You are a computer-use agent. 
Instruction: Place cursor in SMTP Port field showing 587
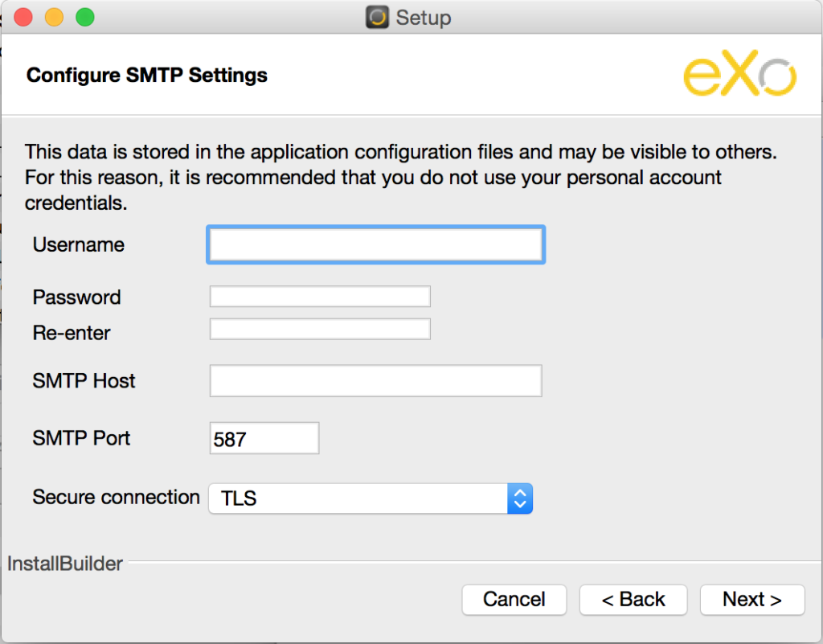pos(264,439)
